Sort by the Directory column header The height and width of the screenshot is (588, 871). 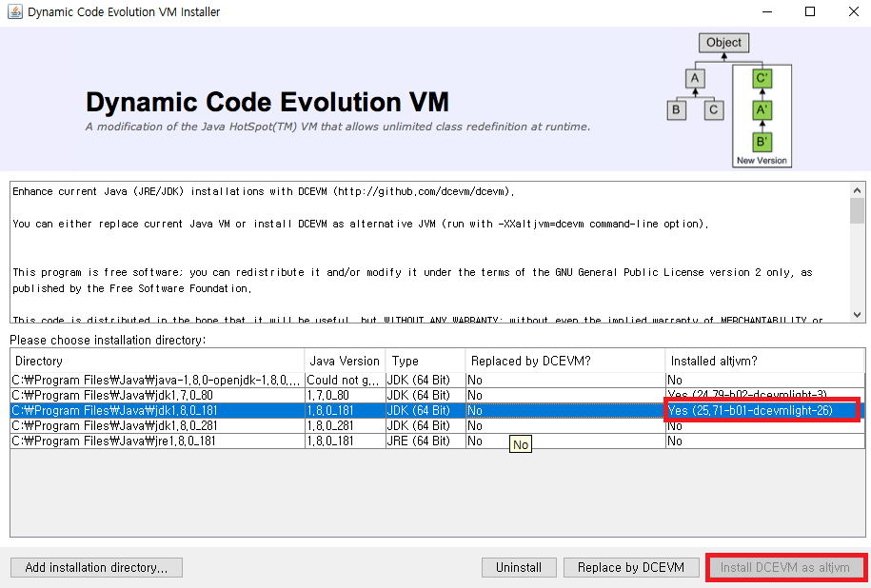pyautogui.click(x=157, y=361)
